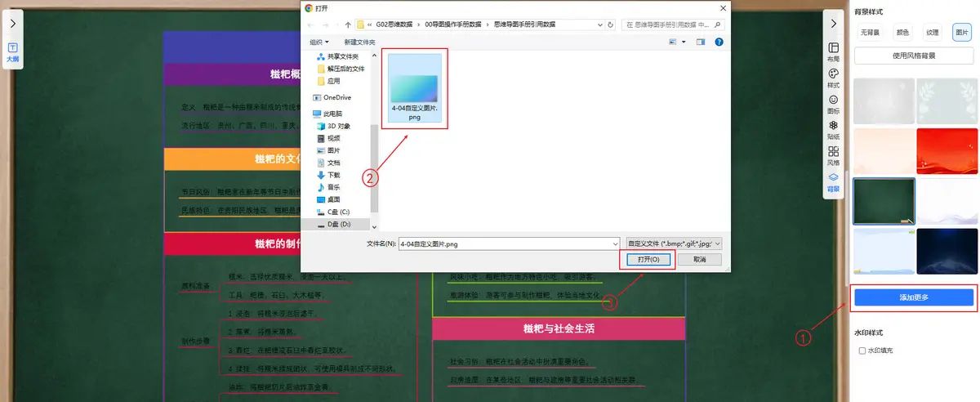Click G02思维数据 in the address path
Viewport: 980px width, 402px height.
click(x=395, y=25)
